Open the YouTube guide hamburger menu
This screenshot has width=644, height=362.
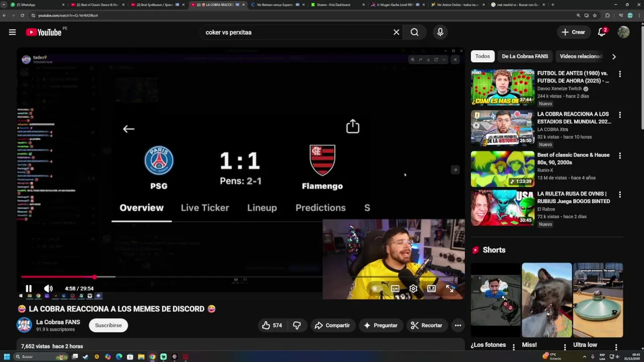12,32
